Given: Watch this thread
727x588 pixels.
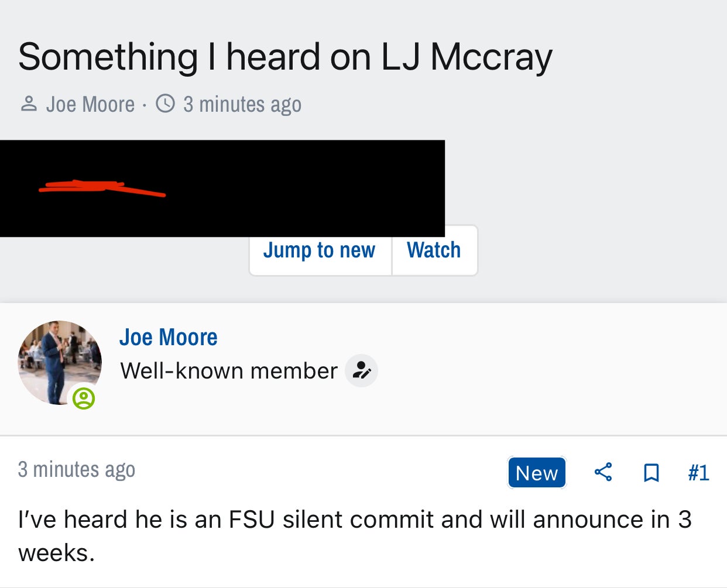Looking at the screenshot, I should coord(434,250).
